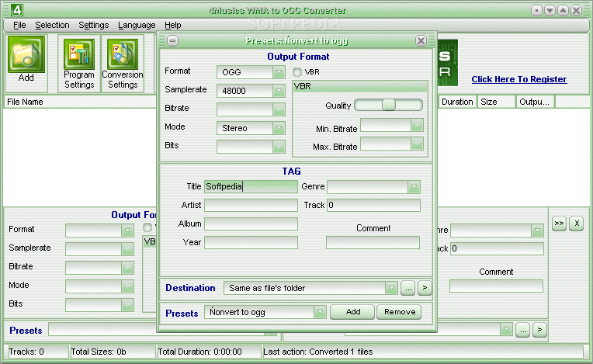Click the >> button in main window

tap(559, 224)
